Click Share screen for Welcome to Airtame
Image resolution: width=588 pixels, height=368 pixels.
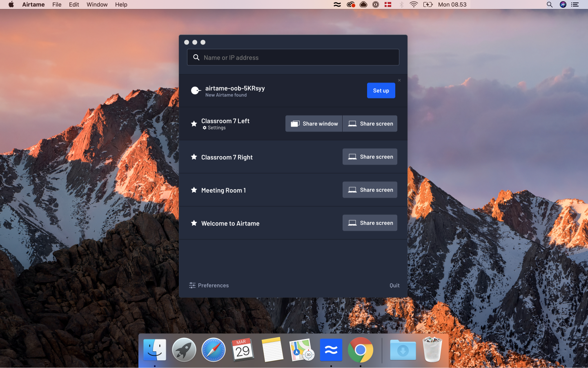coord(370,223)
